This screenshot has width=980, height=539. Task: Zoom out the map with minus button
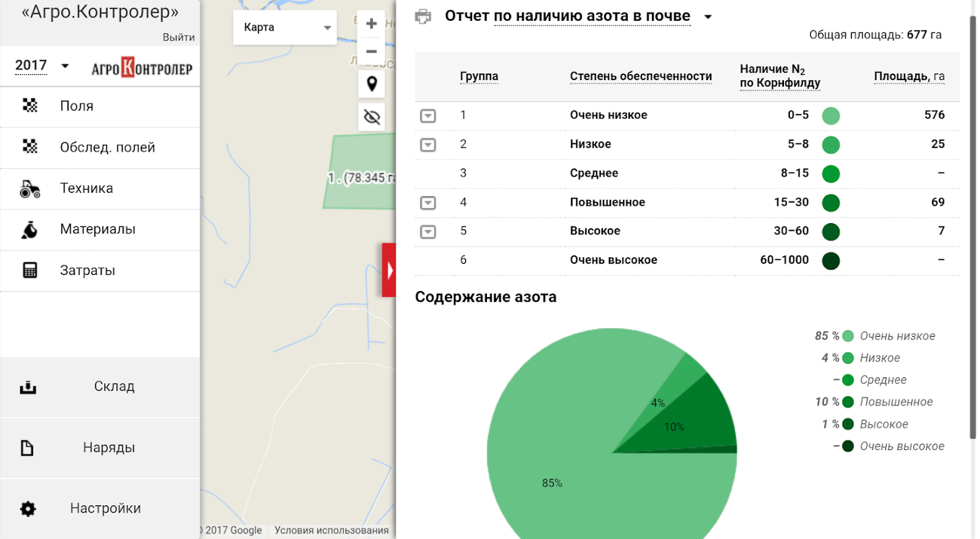(371, 51)
